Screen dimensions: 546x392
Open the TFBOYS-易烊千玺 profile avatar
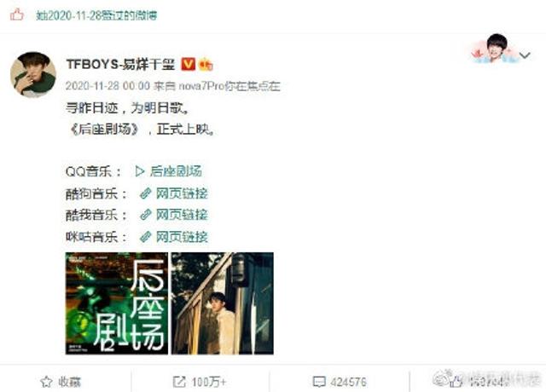point(33,74)
